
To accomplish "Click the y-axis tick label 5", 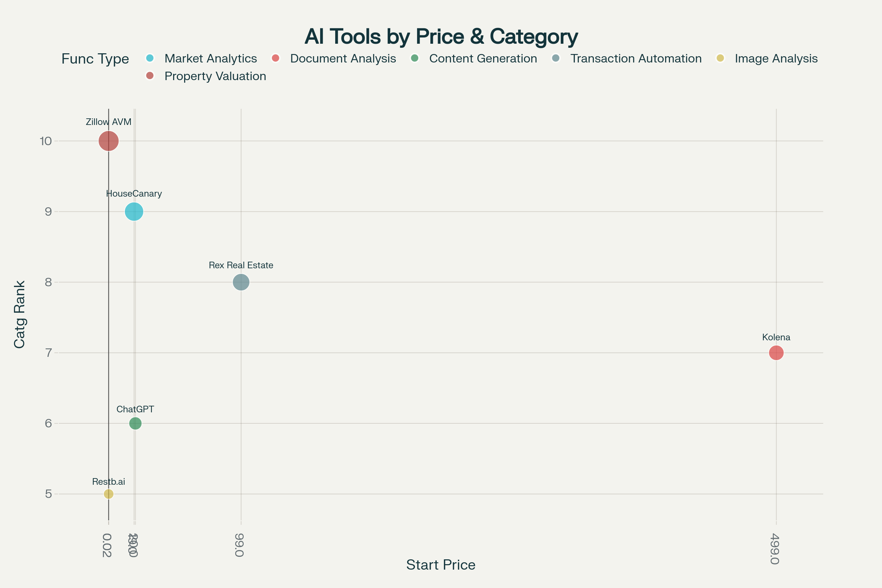I will point(49,494).
